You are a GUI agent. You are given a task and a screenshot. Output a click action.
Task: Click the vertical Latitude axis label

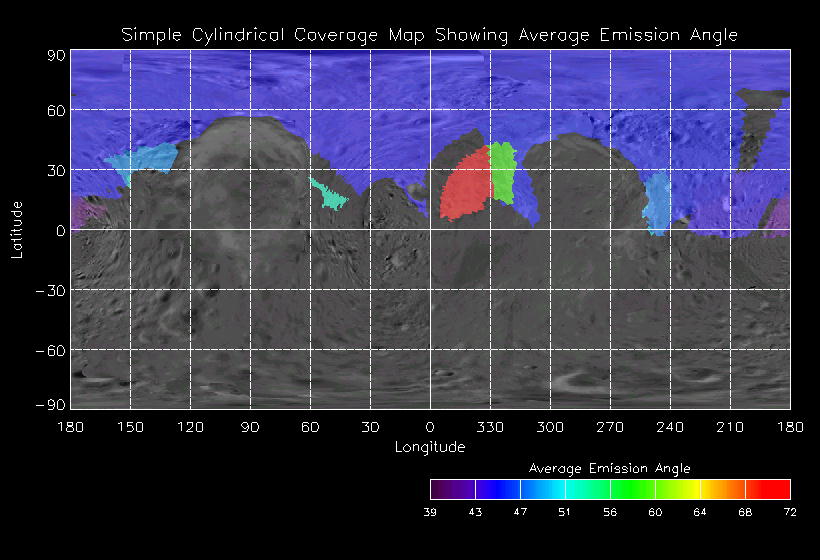pyautogui.click(x=17, y=229)
